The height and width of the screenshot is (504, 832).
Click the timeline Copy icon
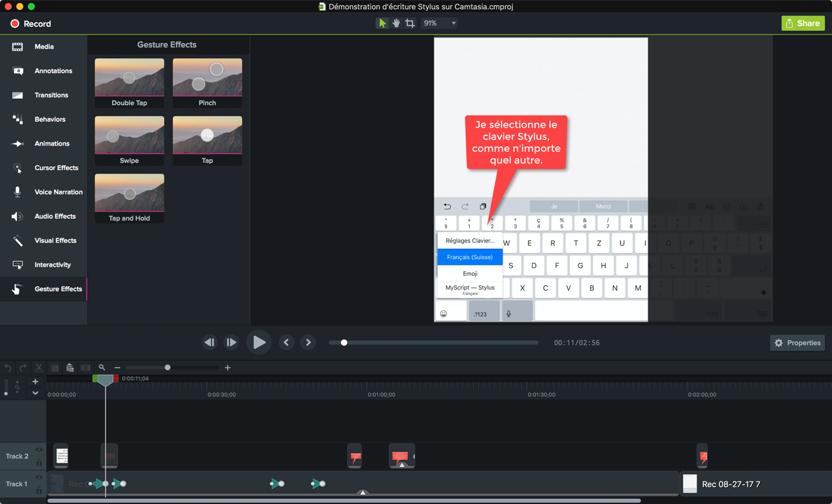click(x=54, y=368)
